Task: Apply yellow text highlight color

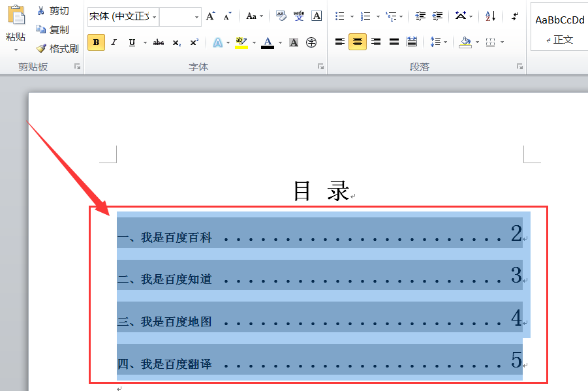Action: (241, 42)
